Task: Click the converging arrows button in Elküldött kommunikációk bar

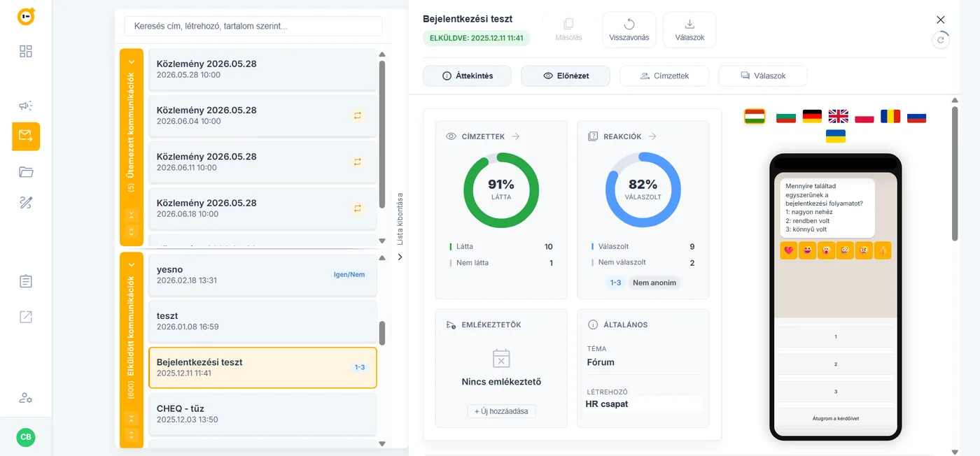Action: (131, 419)
